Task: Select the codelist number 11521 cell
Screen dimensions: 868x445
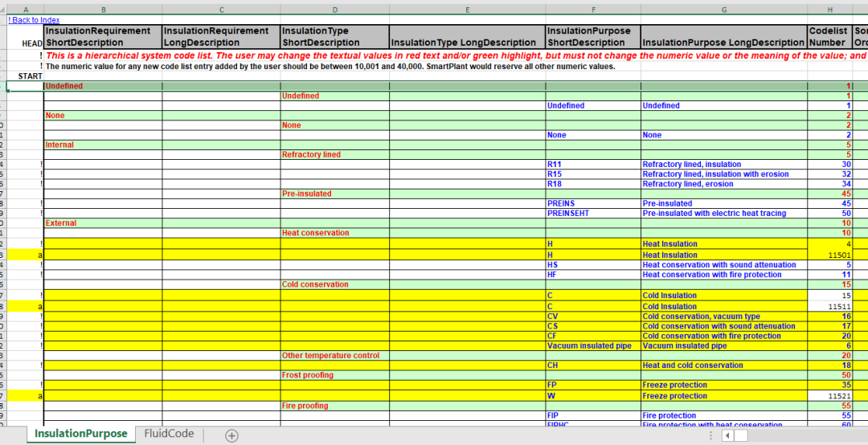Action: 829,396
